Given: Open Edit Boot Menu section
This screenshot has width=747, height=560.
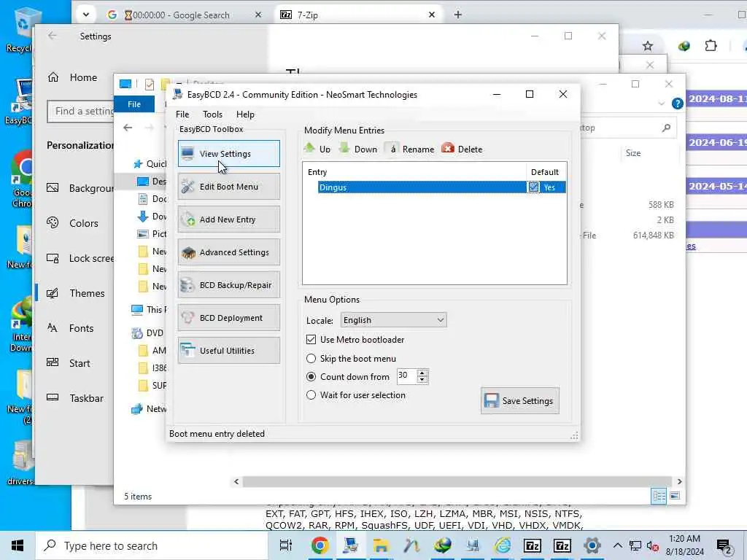Looking at the screenshot, I should pos(228,187).
